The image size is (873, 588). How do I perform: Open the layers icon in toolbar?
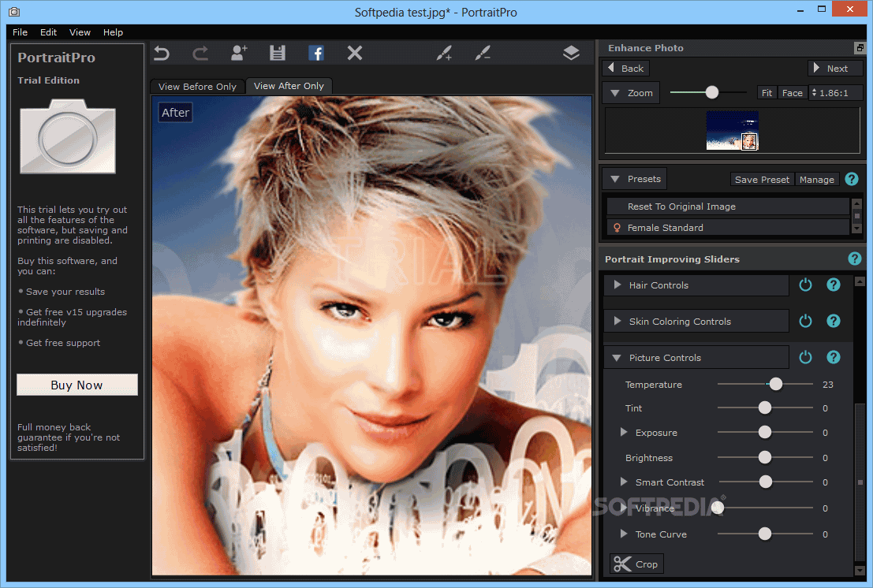coord(571,53)
